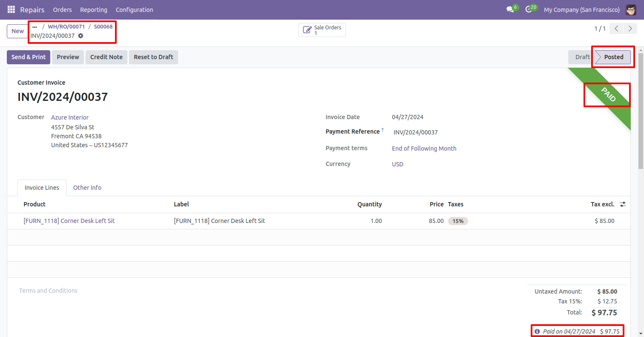Open S00068 breadcrumb link

coord(103,26)
